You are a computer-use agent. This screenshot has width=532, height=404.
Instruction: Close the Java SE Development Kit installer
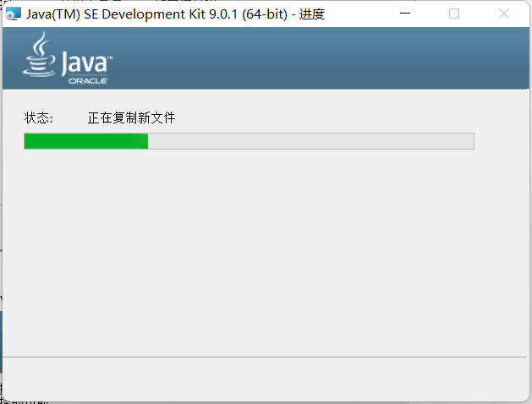(504, 14)
